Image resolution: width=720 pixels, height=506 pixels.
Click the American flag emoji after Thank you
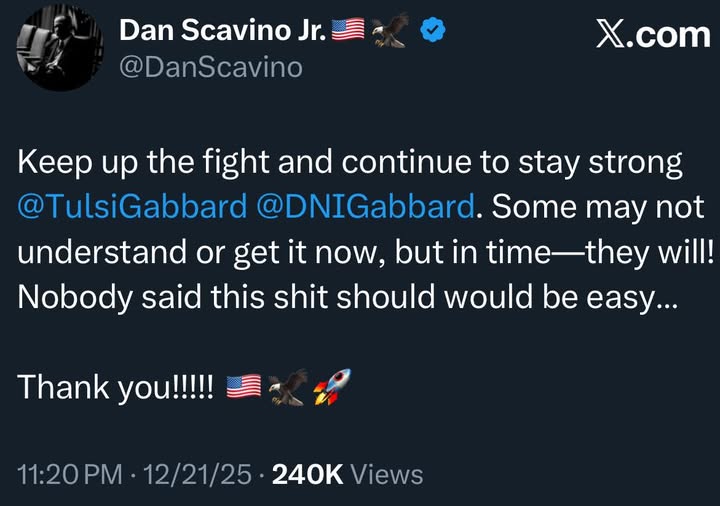(x=244, y=387)
